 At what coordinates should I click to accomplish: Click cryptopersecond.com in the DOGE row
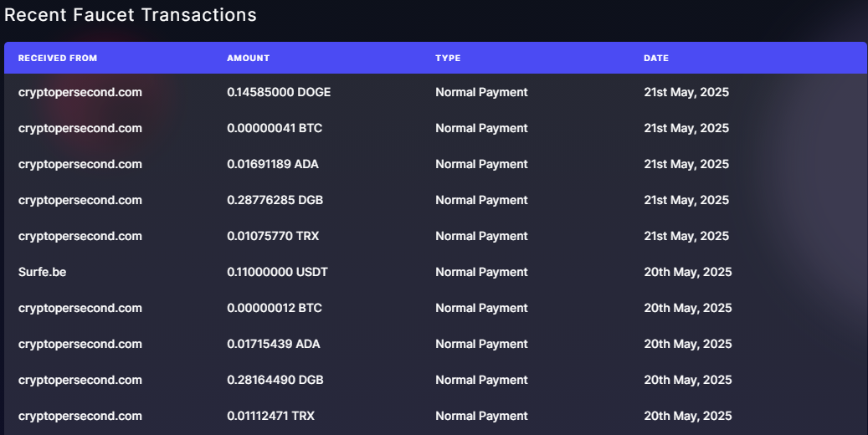pos(80,92)
